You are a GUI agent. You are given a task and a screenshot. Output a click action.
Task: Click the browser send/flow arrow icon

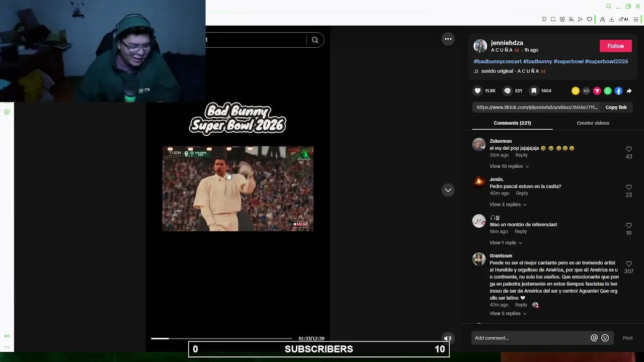[x=580, y=20]
